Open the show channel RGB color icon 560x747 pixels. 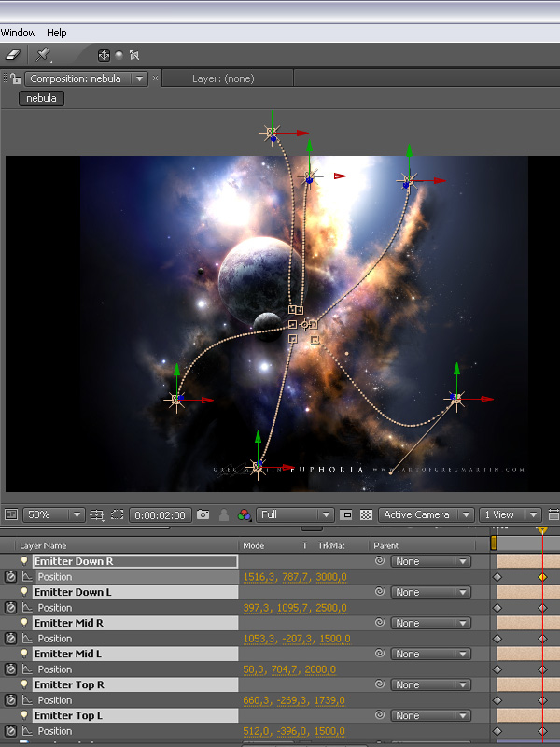(245, 515)
